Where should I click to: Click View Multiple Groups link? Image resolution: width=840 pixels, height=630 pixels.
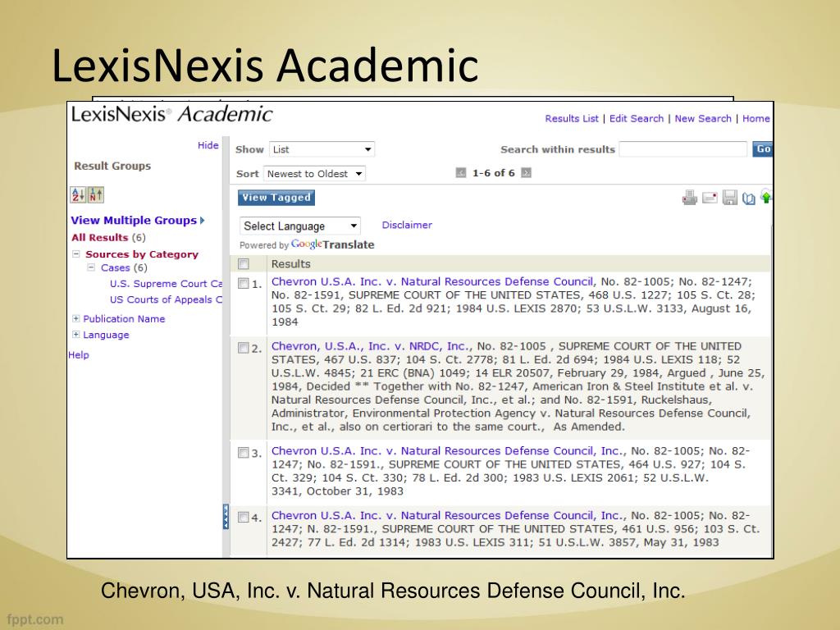pos(134,220)
